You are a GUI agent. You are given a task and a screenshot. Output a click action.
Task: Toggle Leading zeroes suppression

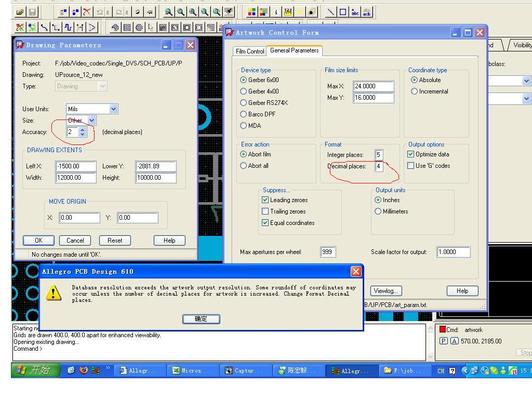coord(285,200)
